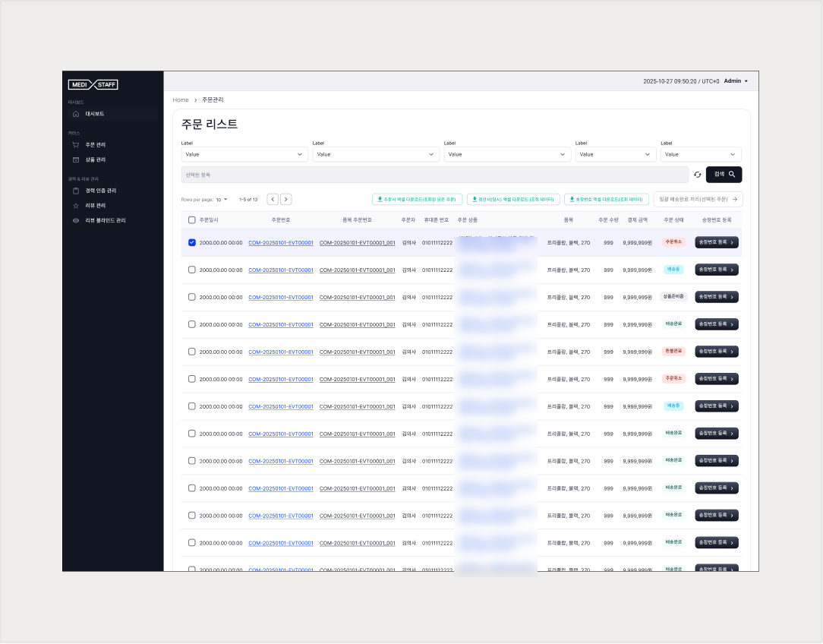Open the Rows per page dropdown

point(222,200)
